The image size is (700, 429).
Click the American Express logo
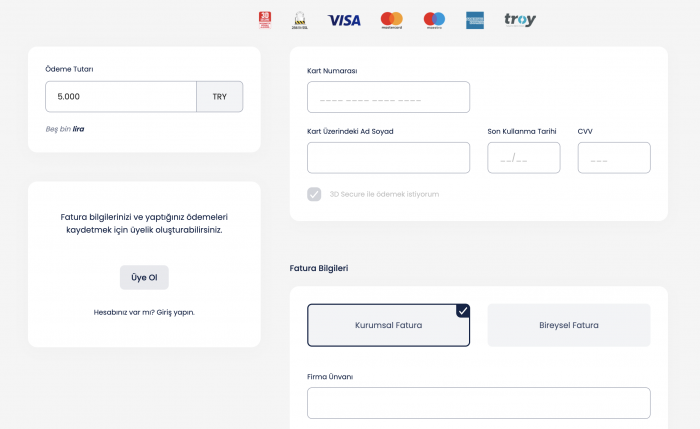coord(475,20)
